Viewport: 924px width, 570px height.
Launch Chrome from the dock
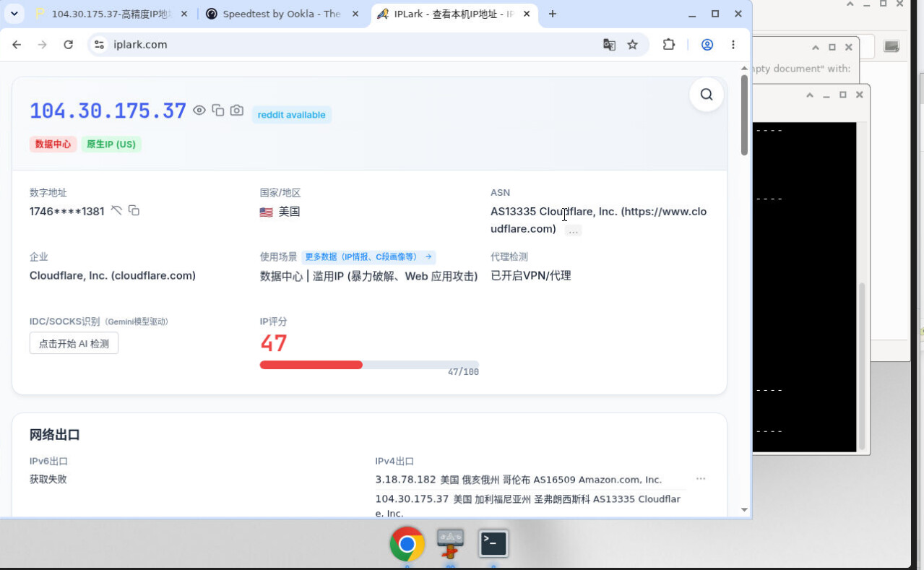click(x=407, y=544)
